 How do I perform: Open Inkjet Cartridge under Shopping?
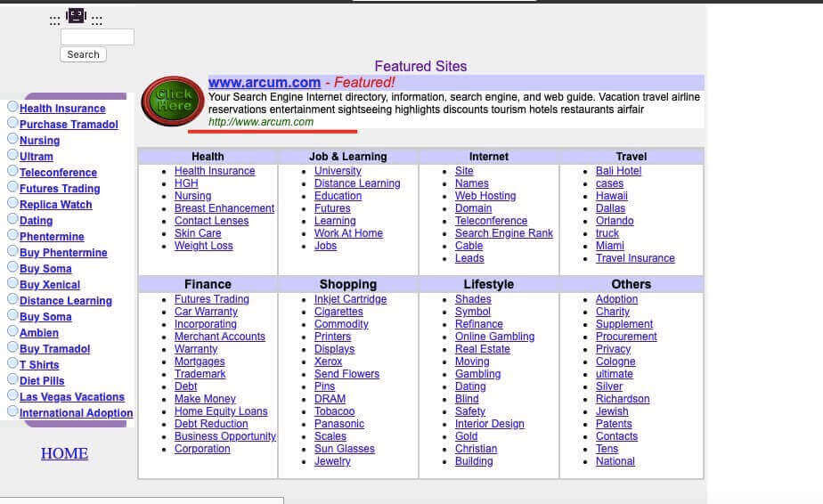click(x=350, y=299)
